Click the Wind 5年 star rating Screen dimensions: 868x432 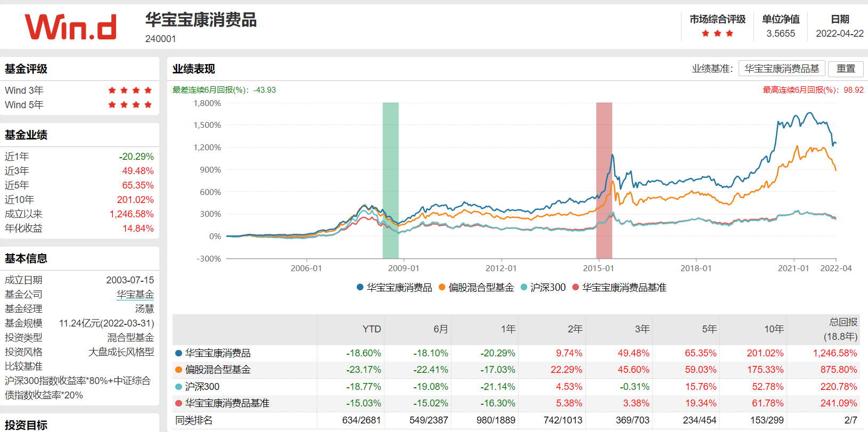[x=130, y=105]
